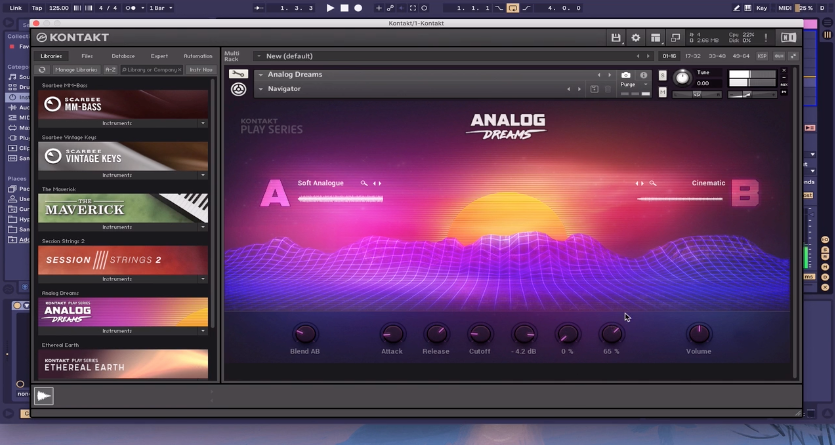Click the Cutoff knob

coord(479,334)
